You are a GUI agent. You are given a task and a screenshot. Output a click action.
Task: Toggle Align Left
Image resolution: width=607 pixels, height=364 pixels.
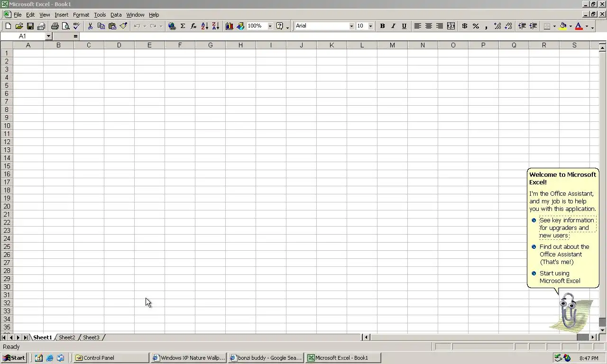pyautogui.click(x=417, y=26)
